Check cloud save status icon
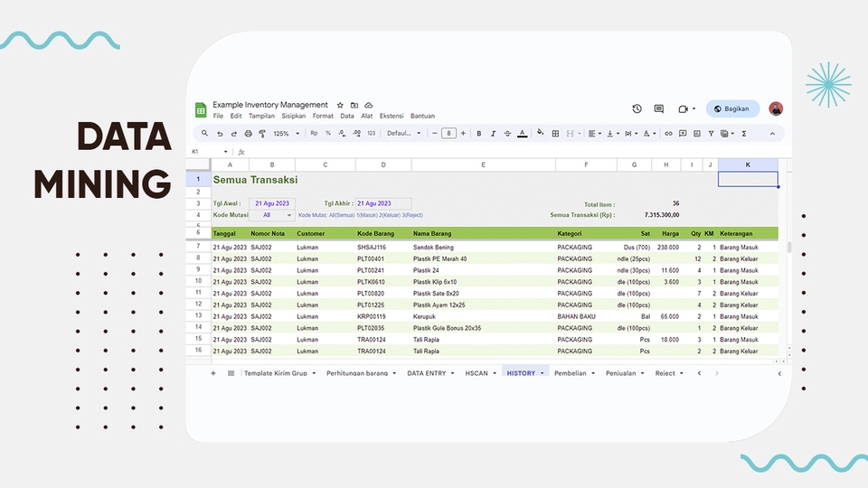868x488 pixels. (369, 105)
